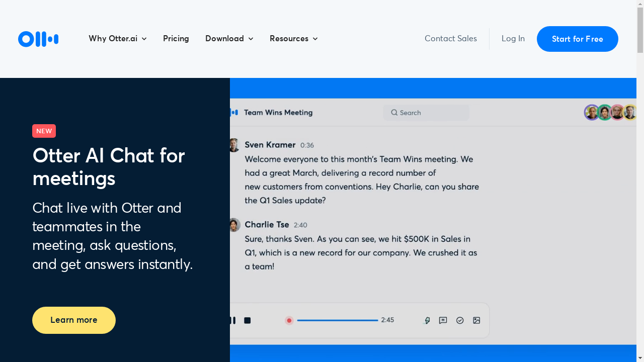Click the yellow Learn more button
This screenshot has width=644, height=362.
pyautogui.click(x=74, y=320)
